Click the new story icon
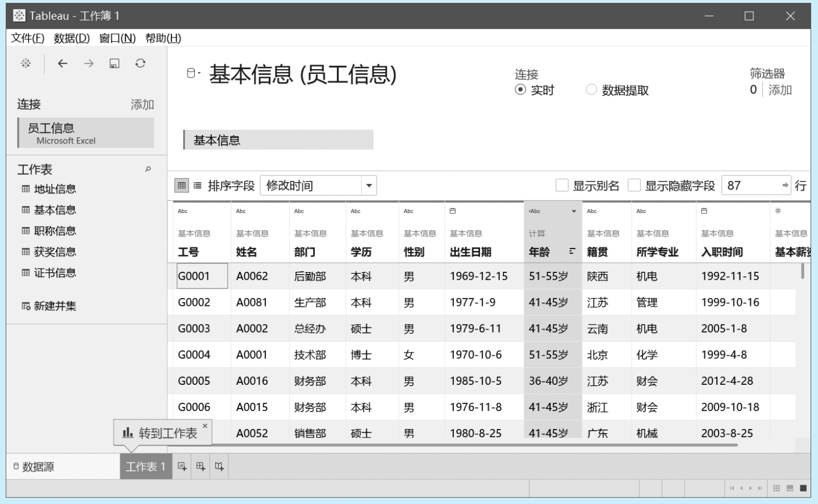 (219, 467)
